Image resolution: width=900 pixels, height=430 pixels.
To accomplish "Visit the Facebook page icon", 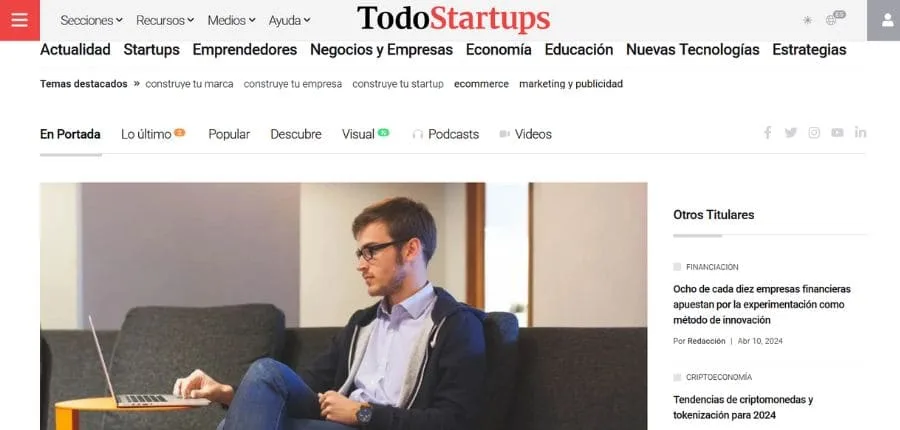I will pos(767,133).
